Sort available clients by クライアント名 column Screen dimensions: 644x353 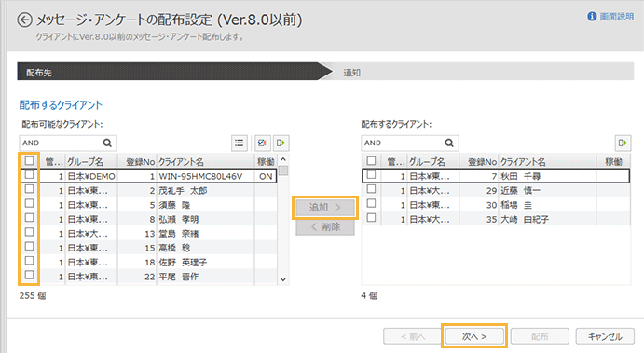pyautogui.click(x=205, y=162)
